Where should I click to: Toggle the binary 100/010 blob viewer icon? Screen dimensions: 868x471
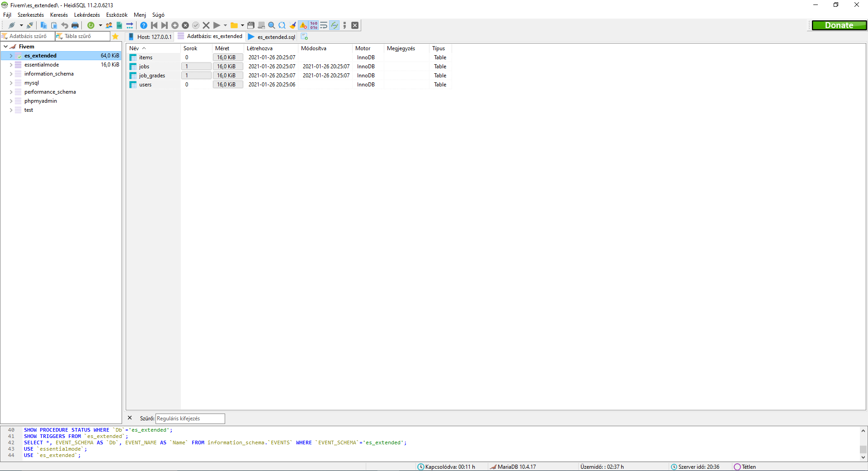314,25
